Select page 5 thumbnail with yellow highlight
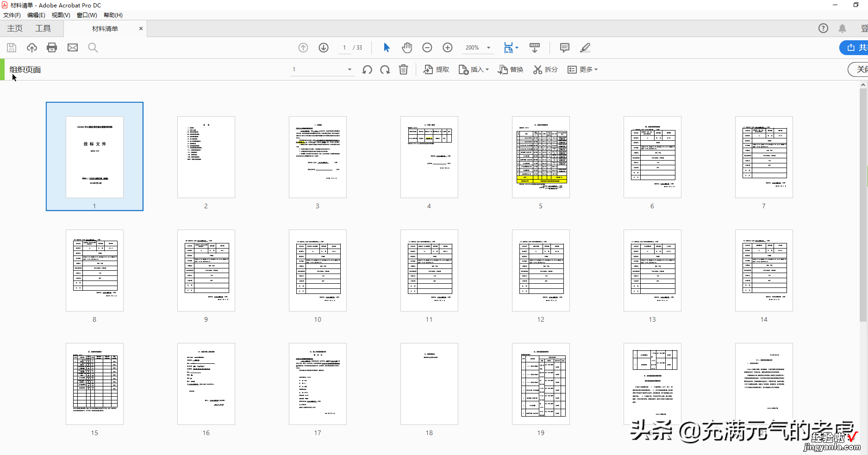Viewport: 868px width, 455px height. coord(541,157)
